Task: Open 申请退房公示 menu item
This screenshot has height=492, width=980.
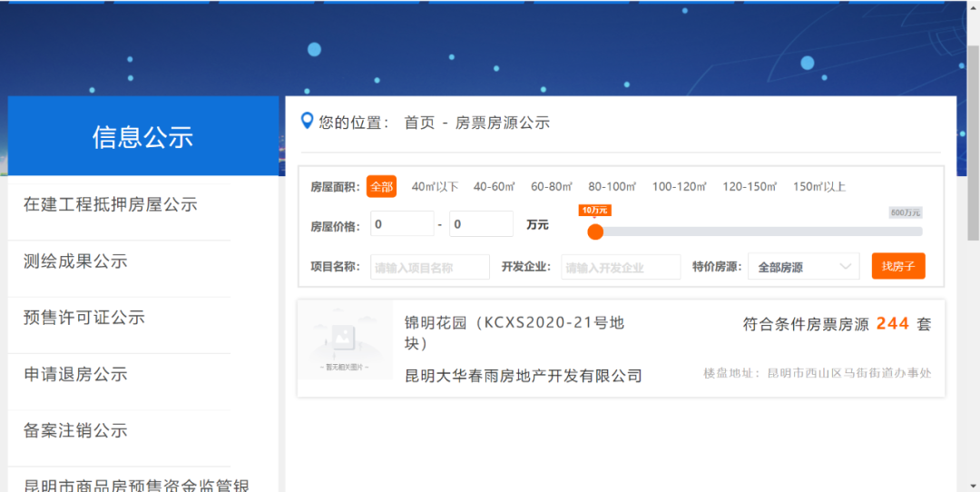Action: click(75, 374)
